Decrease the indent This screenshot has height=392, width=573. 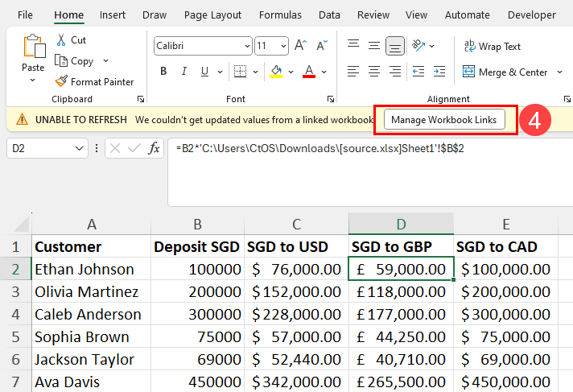click(418, 72)
